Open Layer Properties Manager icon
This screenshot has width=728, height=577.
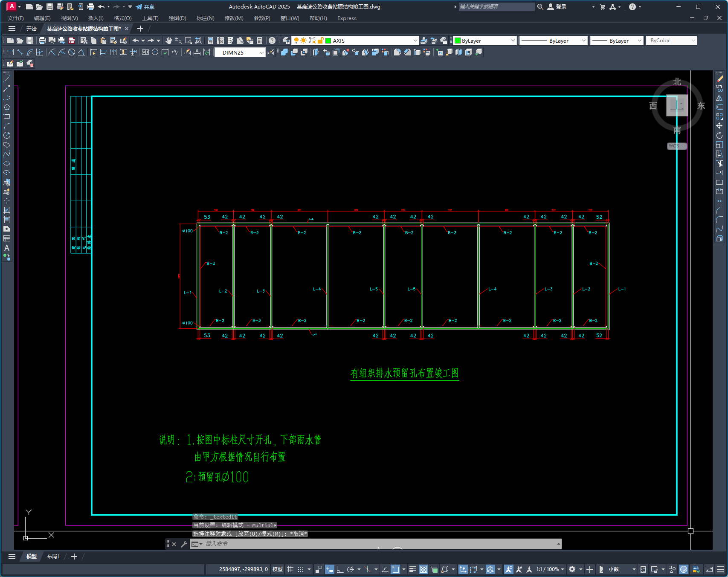tap(286, 41)
